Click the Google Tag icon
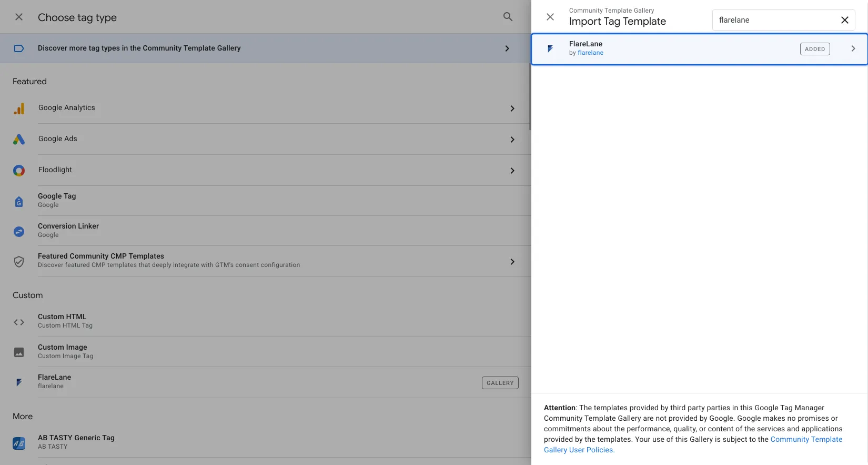 pyautogui.click(x=19, y=201)
